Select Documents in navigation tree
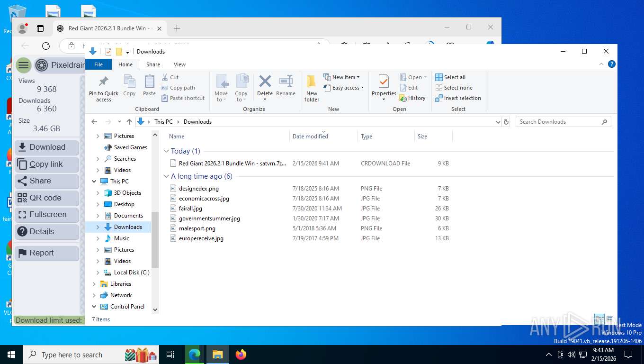This screenshot has width=644, height=364. coord(128,216)
